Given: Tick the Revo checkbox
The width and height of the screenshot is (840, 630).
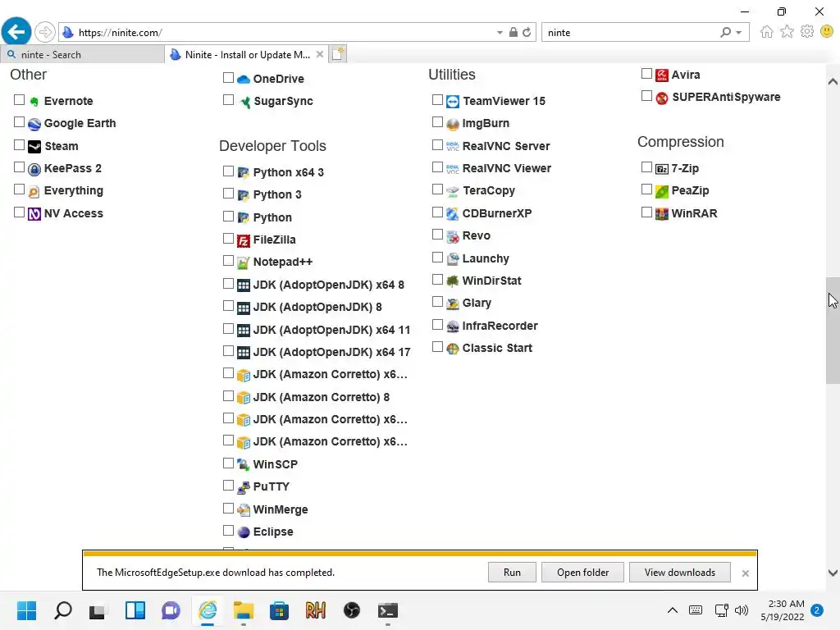Looking at the screenshot, I should 437,234.
